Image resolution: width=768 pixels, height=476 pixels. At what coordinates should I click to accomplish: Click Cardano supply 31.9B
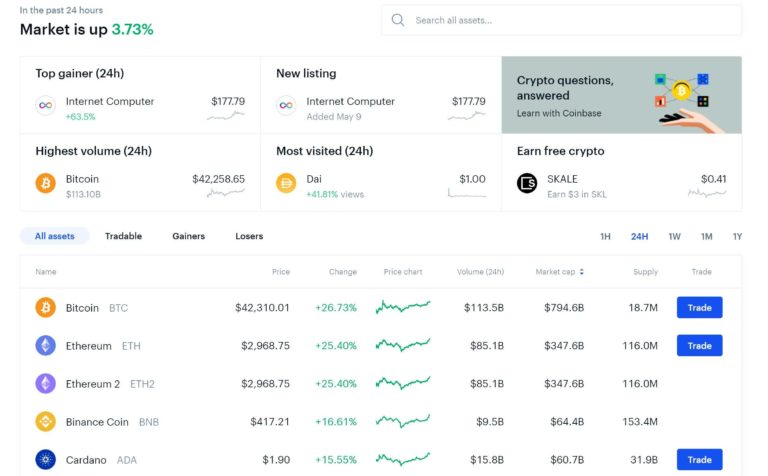pos(644,460)
